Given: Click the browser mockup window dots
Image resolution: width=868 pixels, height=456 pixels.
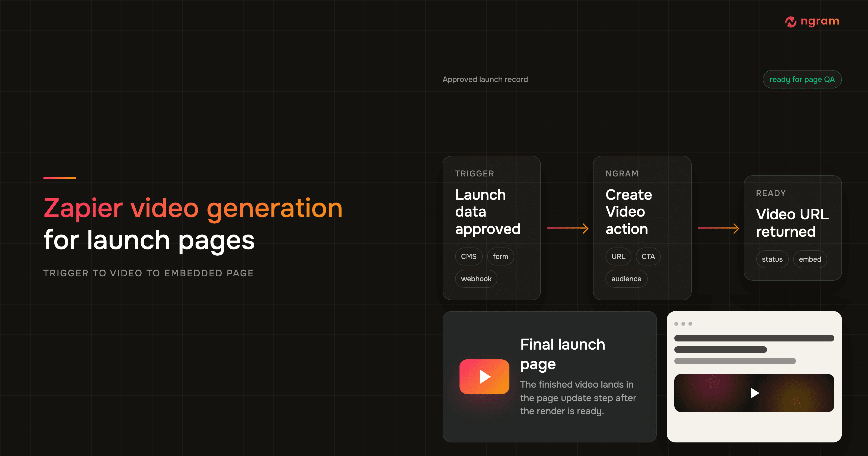Looking at the screenshot, I should 683,324.
